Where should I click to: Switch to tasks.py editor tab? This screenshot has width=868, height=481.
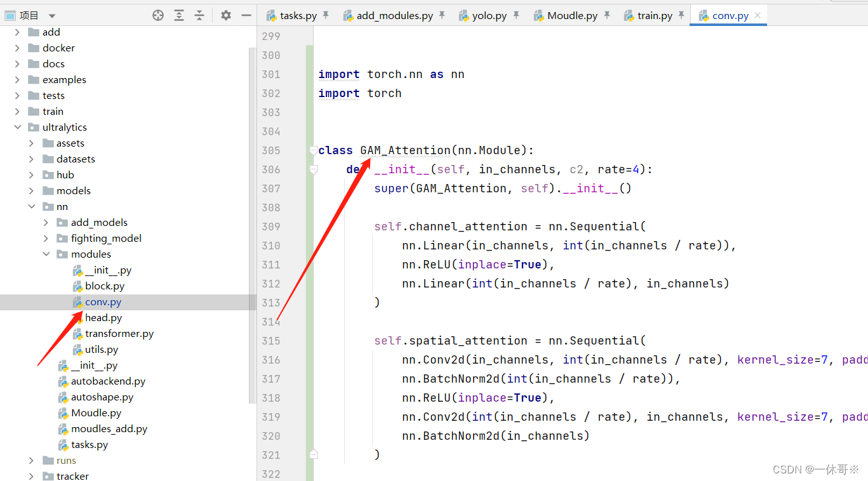298,15
